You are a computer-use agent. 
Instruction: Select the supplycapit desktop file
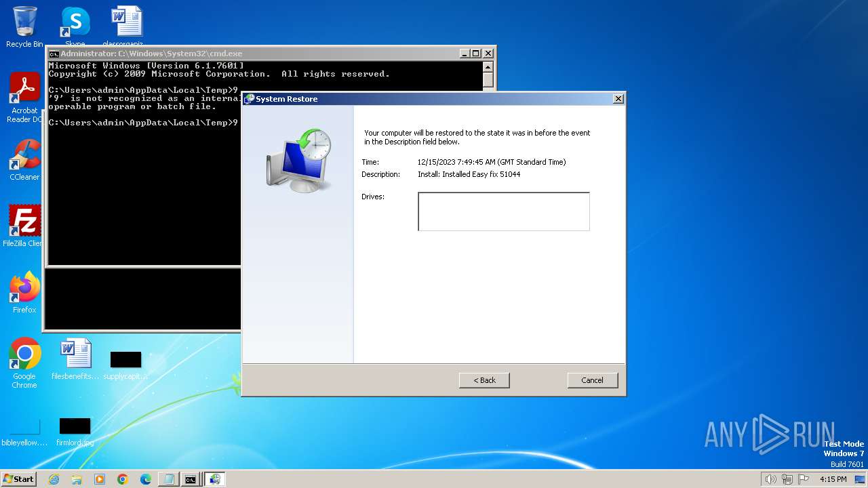click(125, 364)
